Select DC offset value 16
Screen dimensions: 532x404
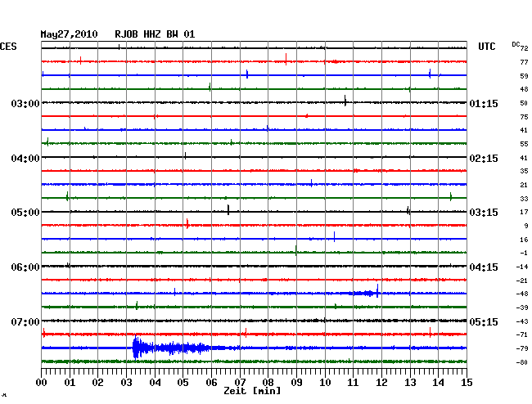point(524,240)
